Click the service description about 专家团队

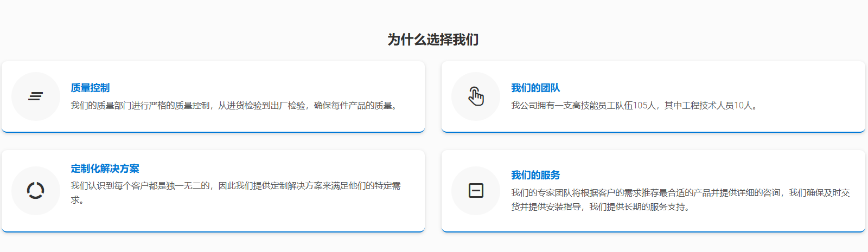[680, 193]
